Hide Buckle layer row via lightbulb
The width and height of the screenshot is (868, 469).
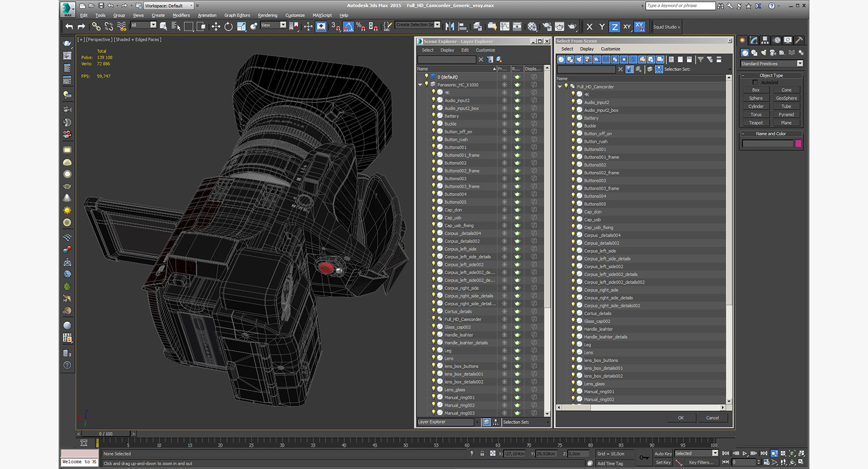click(x=433, y=124)
